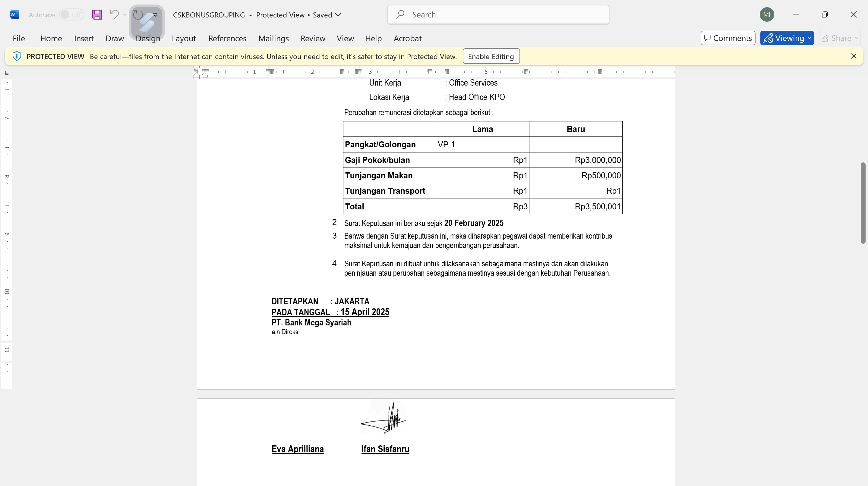The height and width of the screenshot is (486, 868).
Task: Open the Acrobat tab
Action: pos(407,38)
